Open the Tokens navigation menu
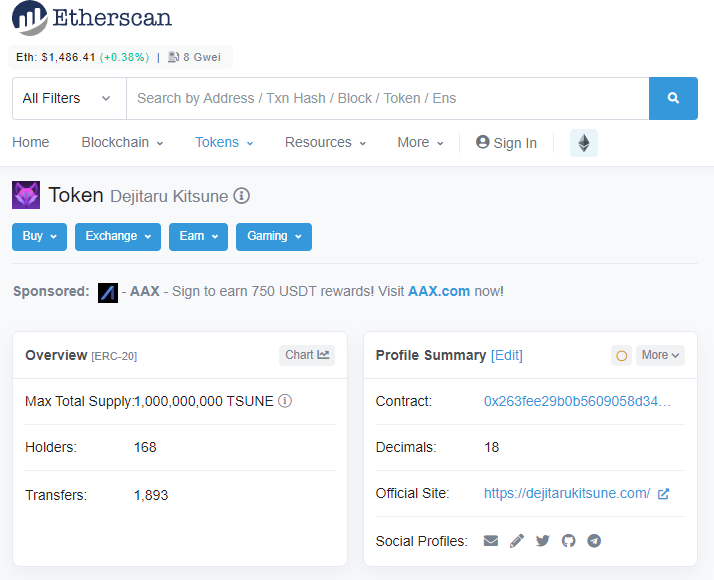Screen dimensions: 714x580 click(224, 142)
